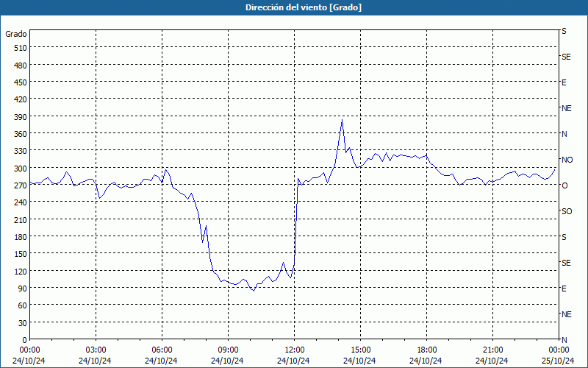
Task: Click the 450 value on the degree axis
Action: pos(21,82)
